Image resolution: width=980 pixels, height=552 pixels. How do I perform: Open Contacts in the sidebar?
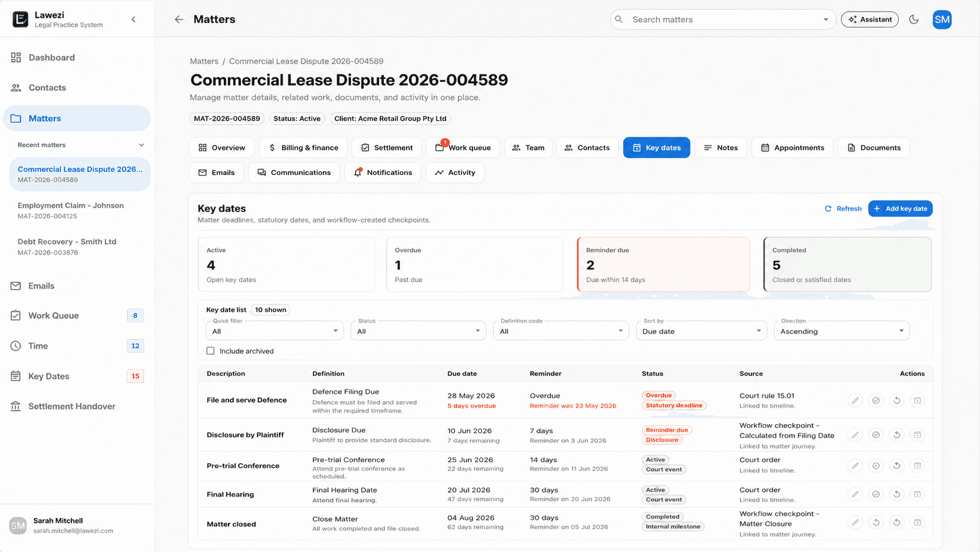click(x=77, y=87)
